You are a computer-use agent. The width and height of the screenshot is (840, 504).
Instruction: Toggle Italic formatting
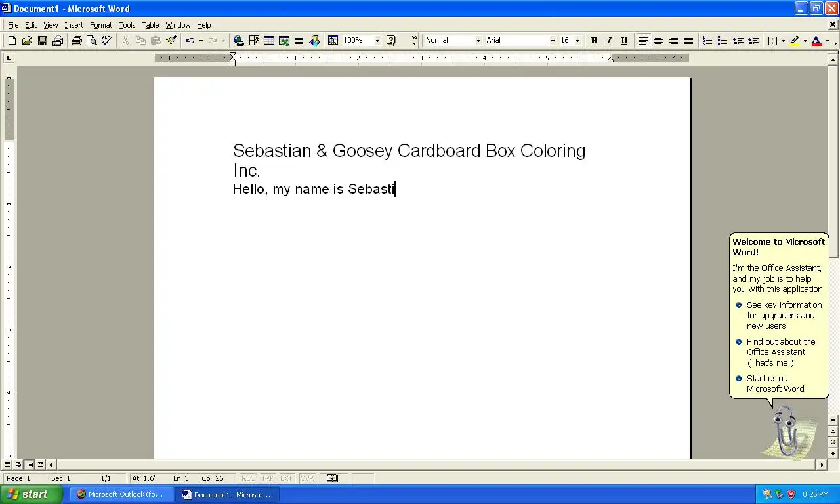(x=609, y=41)
